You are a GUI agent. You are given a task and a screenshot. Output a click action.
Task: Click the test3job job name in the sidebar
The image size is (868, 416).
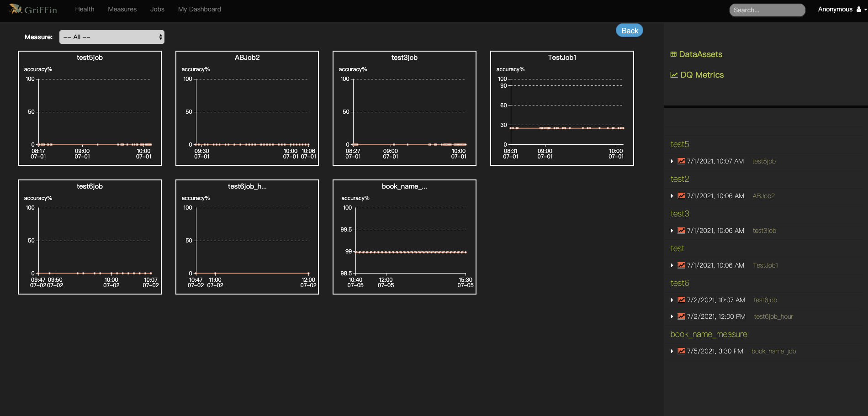click(764, 231)
